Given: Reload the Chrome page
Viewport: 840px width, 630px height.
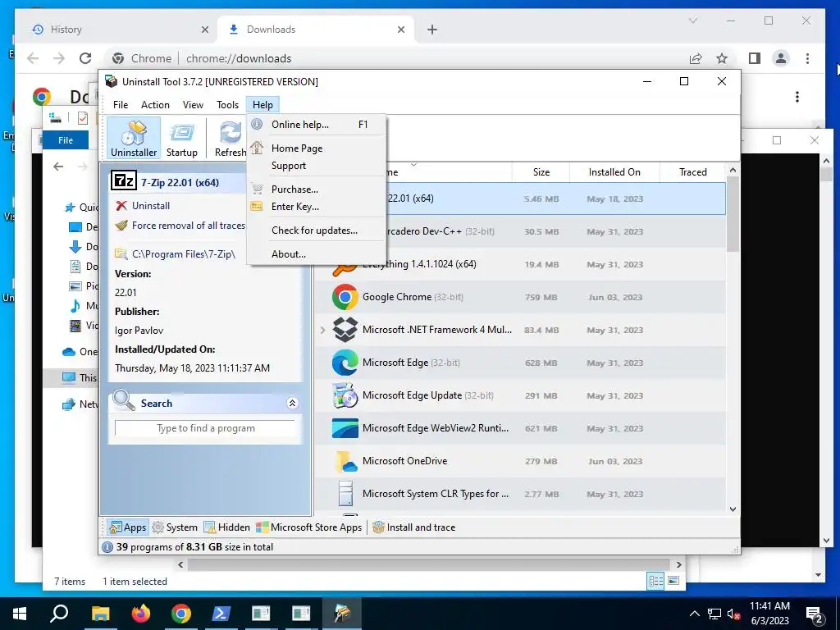Looking at the screenshot, I should 85,58.
